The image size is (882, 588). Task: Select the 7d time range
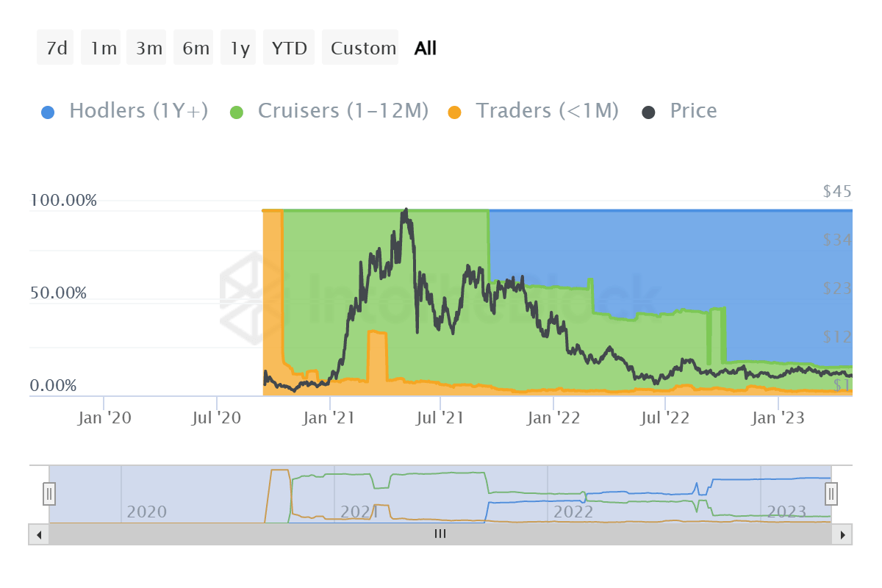(x=56, y=49)
